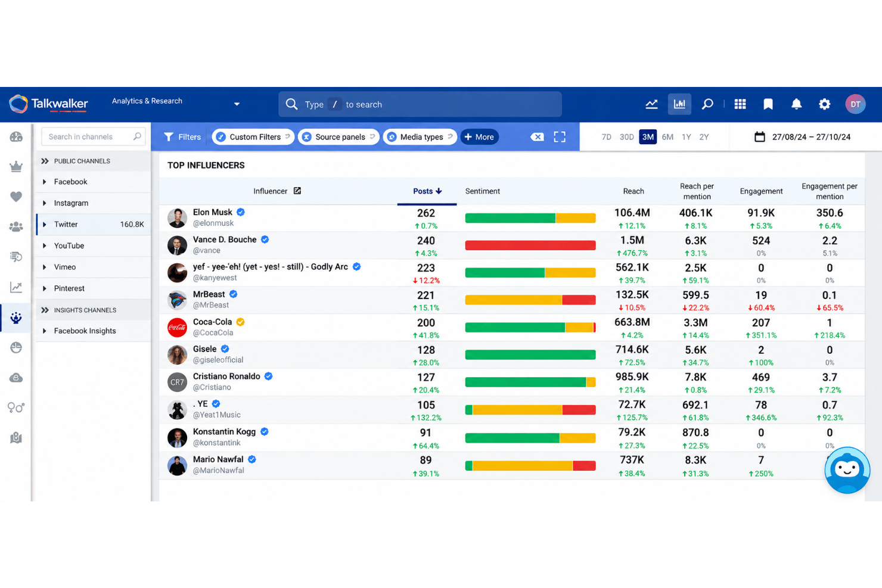Select the 30D time range

point(626,137)
